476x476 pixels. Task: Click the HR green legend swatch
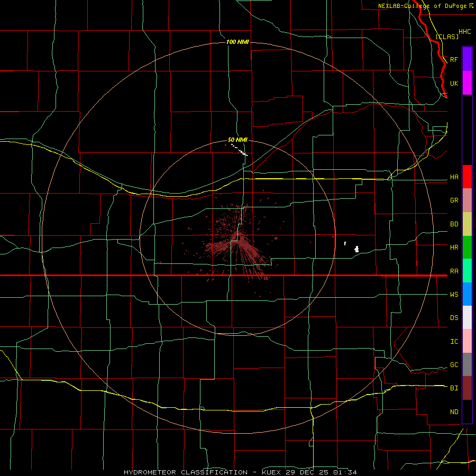(x=467, y=248)
